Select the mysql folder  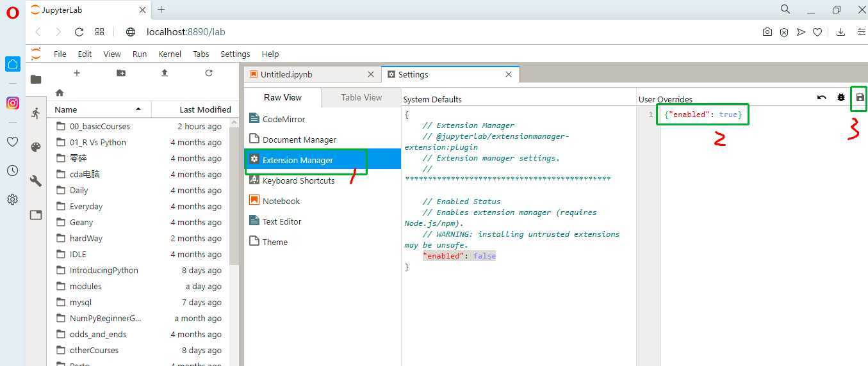[x=139, y=302]
